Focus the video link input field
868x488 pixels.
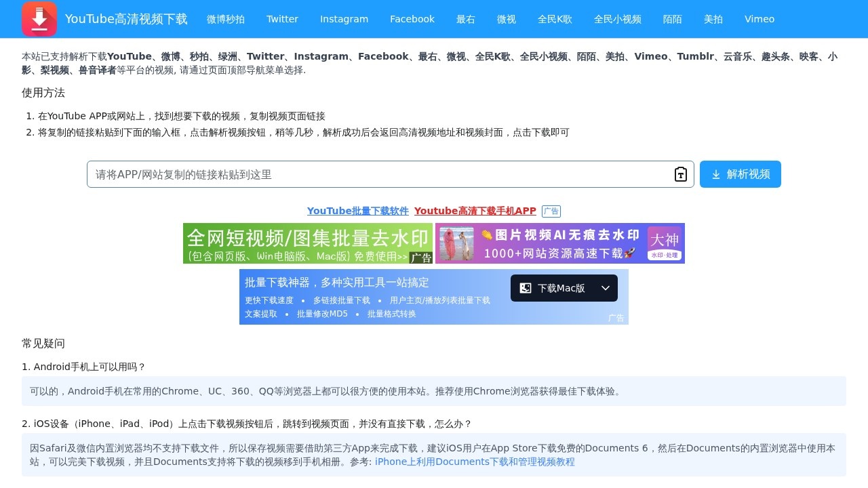pos(380,174)
